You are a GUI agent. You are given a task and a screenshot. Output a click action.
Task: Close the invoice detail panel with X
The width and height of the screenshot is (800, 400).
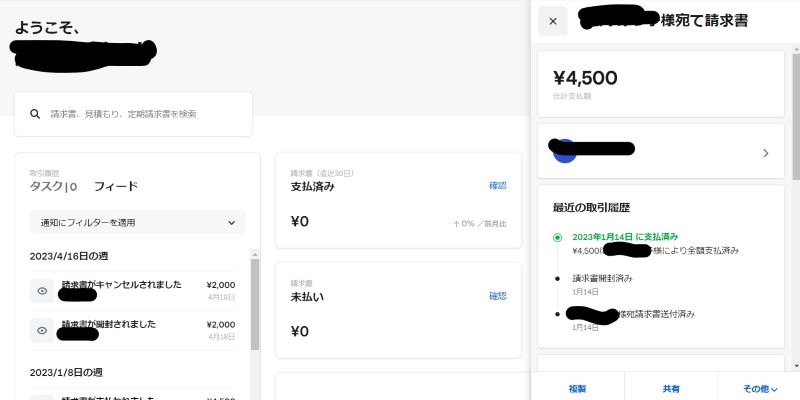553,21
